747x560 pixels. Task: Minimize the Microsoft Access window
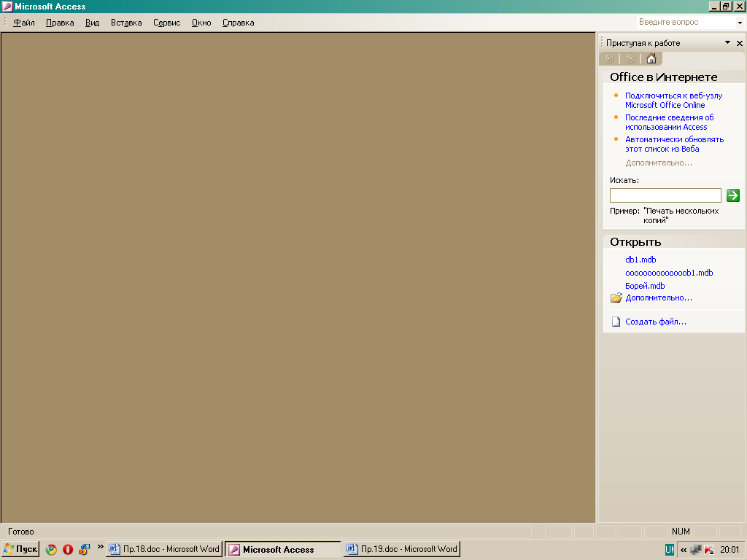[x=714, y=6]
